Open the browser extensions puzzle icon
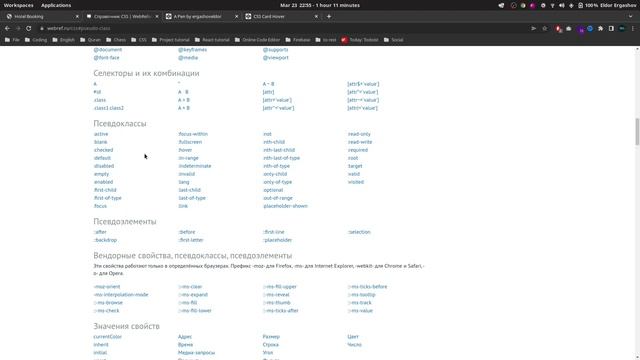This screenshot has width=640, height=360. coord(600,29)
